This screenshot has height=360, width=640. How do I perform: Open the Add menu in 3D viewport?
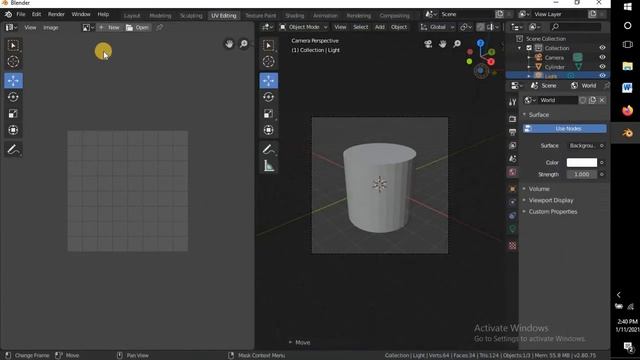point(380,27)
